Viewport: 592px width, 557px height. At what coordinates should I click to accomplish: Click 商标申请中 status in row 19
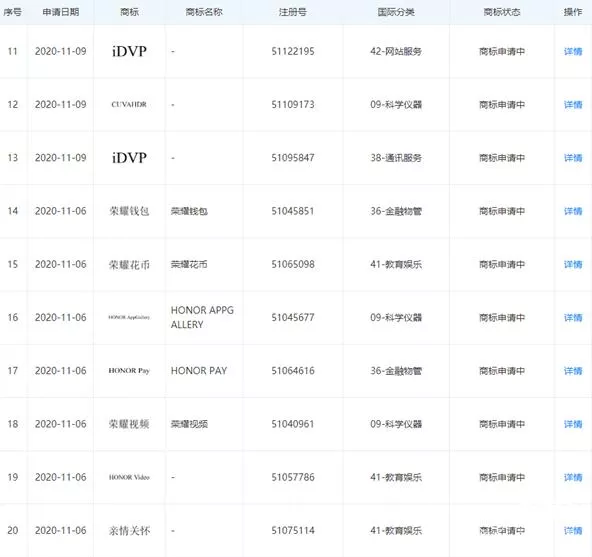[502, 477]
